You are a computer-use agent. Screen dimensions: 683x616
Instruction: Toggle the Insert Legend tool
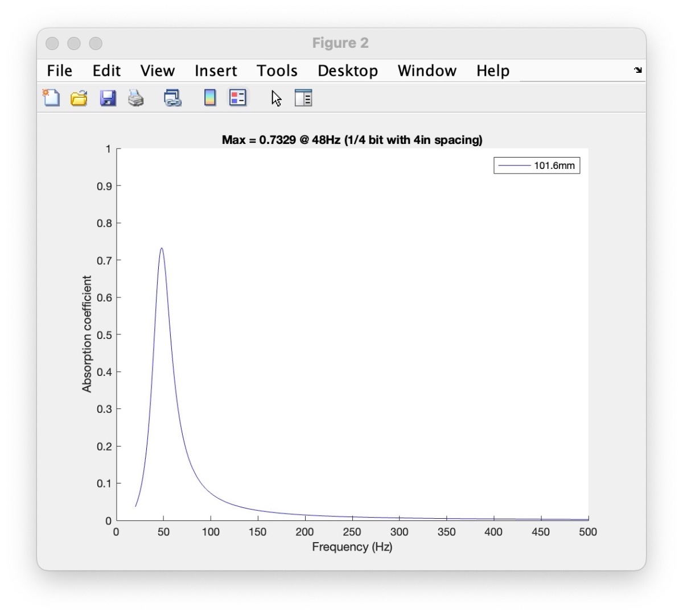point(237,98)
